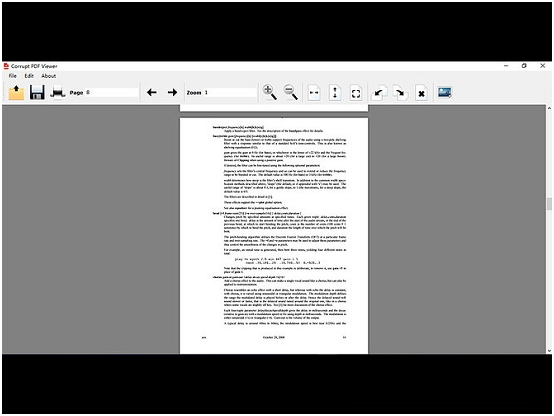Rotate page clockwise icon
This screenshot has height=416, width=554.
pos(400,93)
